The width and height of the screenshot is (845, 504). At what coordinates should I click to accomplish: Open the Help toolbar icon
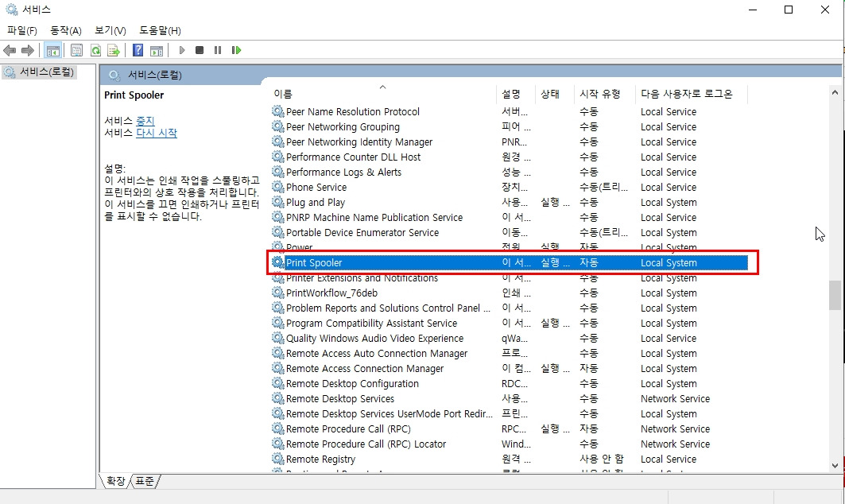[x=138, y=51]
